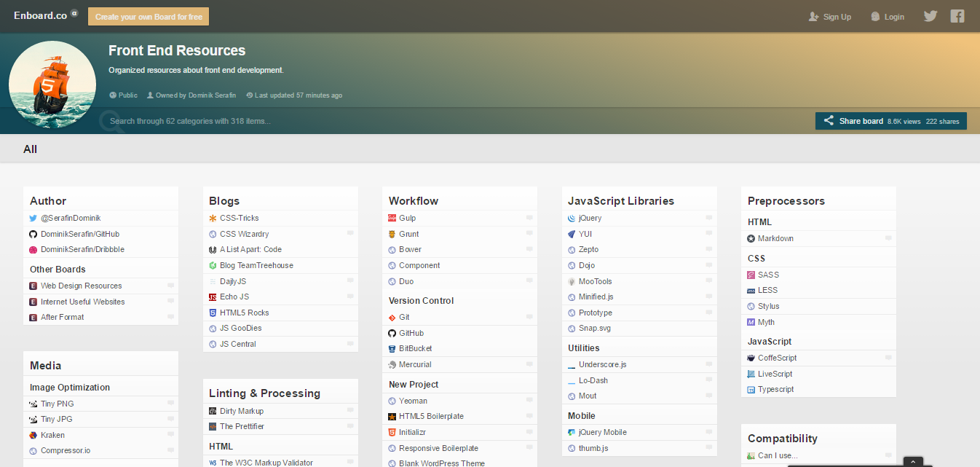Screen dimensions: 980x467
Task: Open the After Format board link
Action: click(62, 317)
